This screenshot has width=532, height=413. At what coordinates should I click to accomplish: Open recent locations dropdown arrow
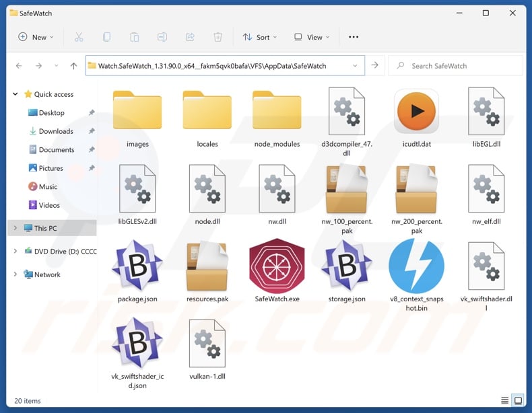point(57,66)
